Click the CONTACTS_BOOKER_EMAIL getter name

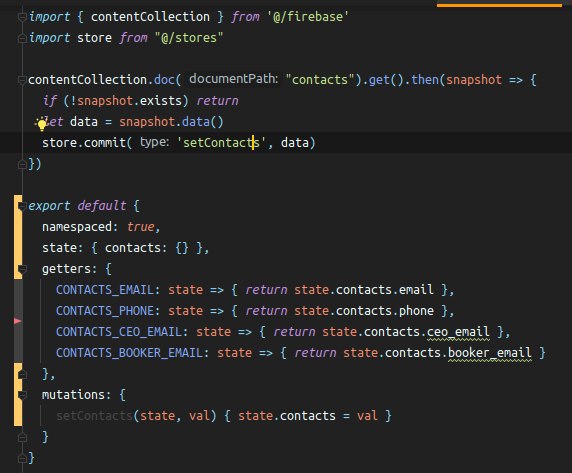tap(129, 353)
